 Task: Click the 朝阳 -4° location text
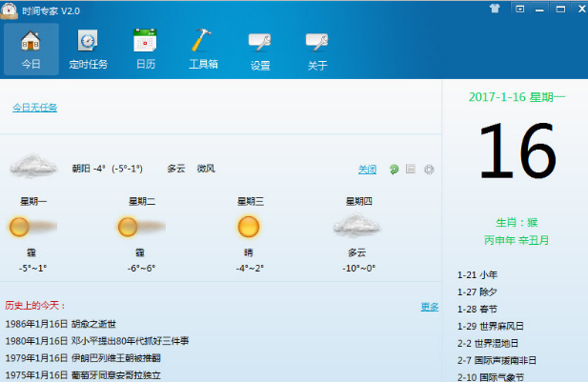tap(89, 169)
